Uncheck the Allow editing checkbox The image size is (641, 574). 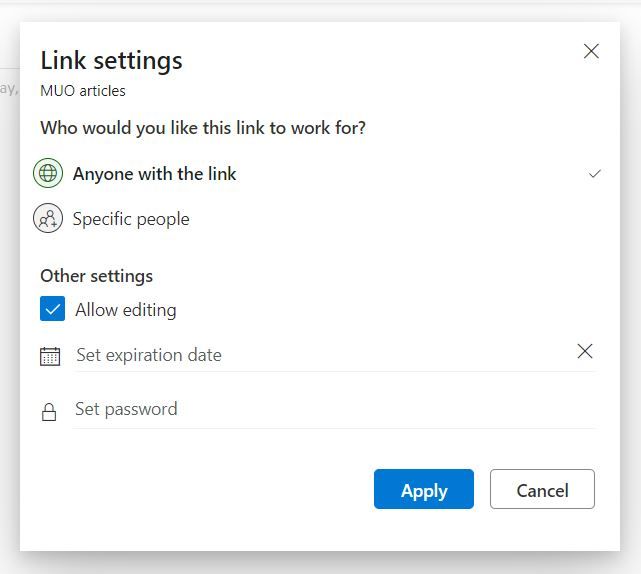[x=52, y=309]
